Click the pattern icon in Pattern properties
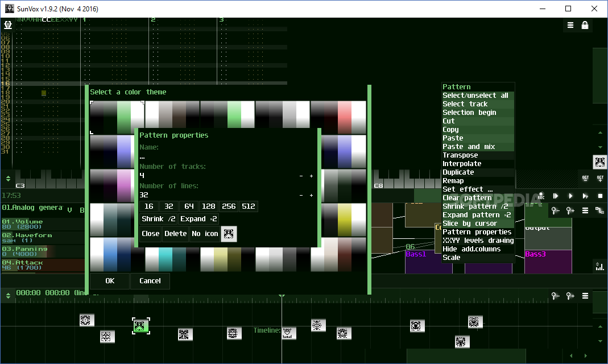 [229, 234]
